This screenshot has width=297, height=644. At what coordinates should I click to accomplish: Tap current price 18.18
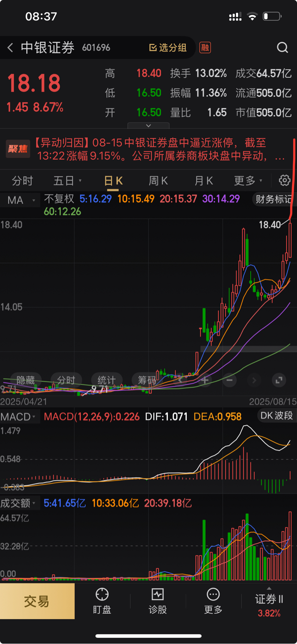[x=34, y=83]
